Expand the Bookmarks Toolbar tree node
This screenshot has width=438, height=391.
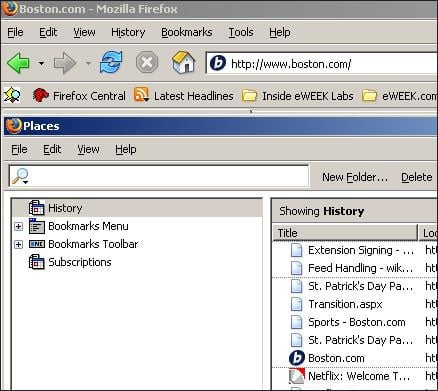[19, 245]
